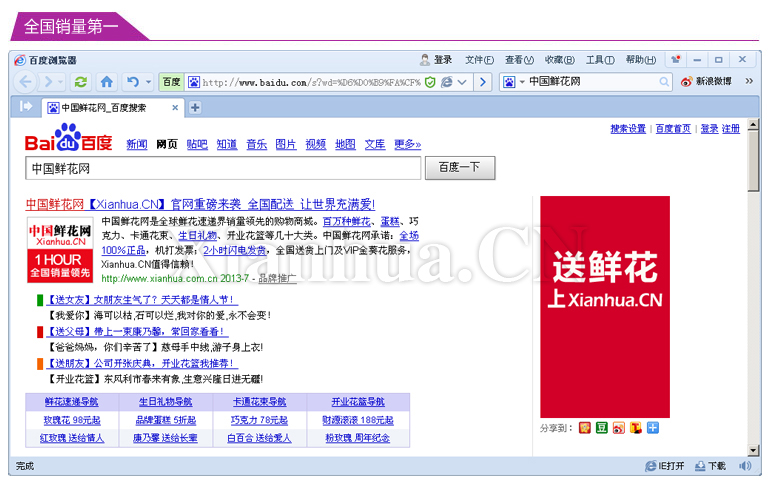Open Baidu 图片 category
The image size is (770, 480).
(x=286, y=144)
